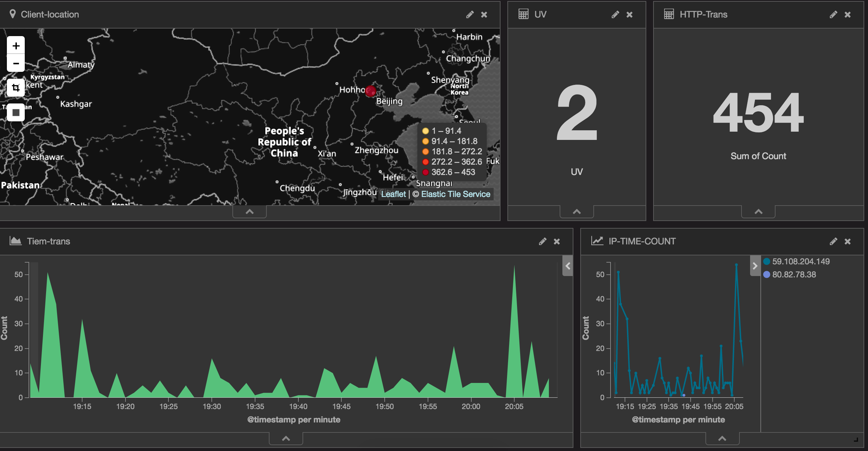Toggle the 59.108.204.149 series in the legend
The image size is (868, 451).
[800, 261]
